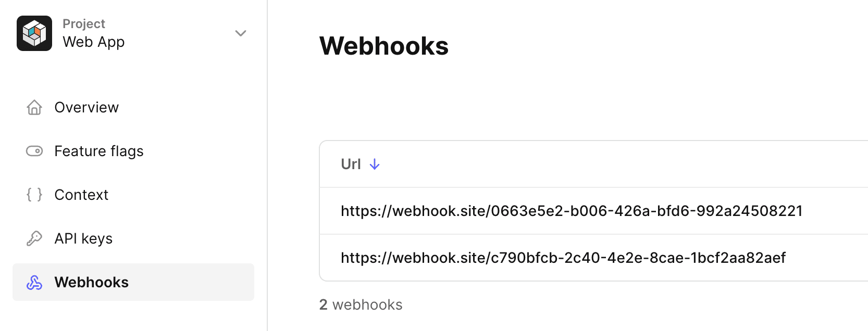
Task: Open the API keys page
Action: click(83, 238)
